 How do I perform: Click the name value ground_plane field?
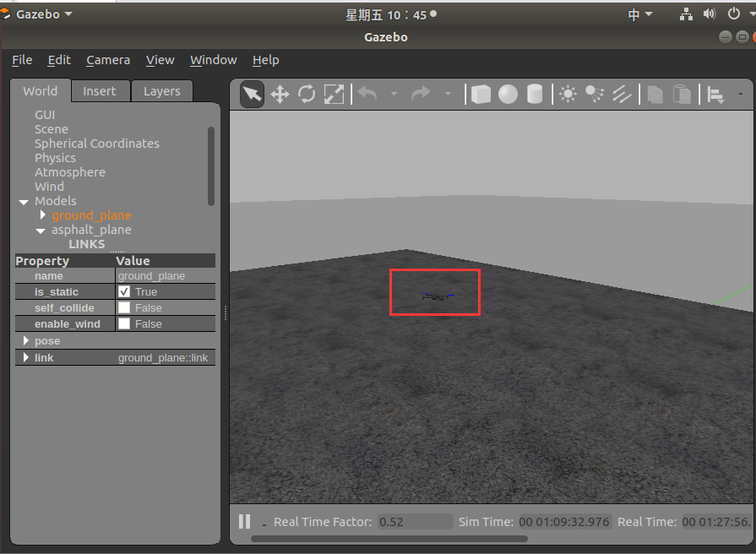click(166, 276)
